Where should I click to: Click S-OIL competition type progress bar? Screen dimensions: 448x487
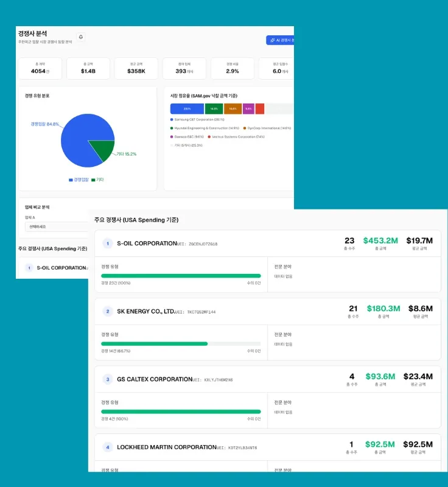181,276
